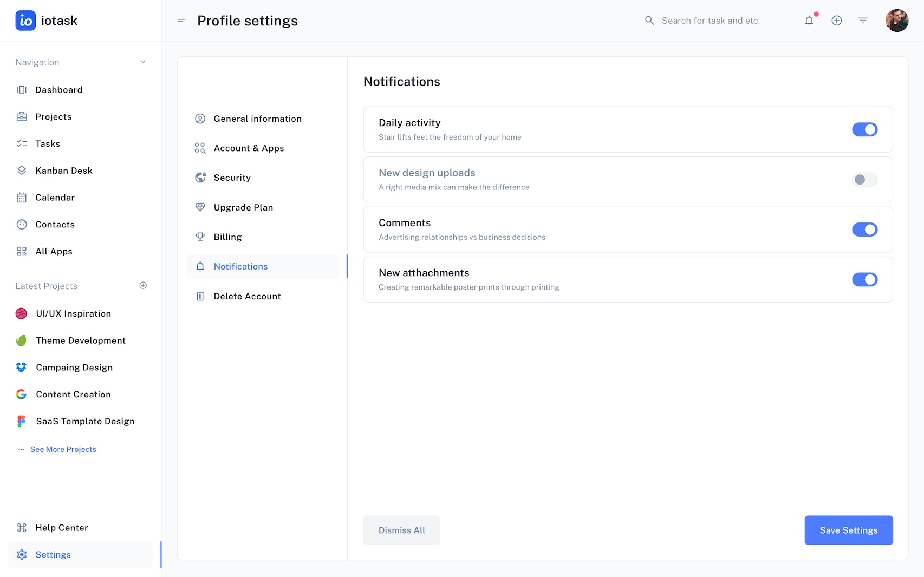Image resolution: width=924 pixels, height=577 pixels.
Task: Disable the Daily activity toggle
Action: (x=864, y=129)
